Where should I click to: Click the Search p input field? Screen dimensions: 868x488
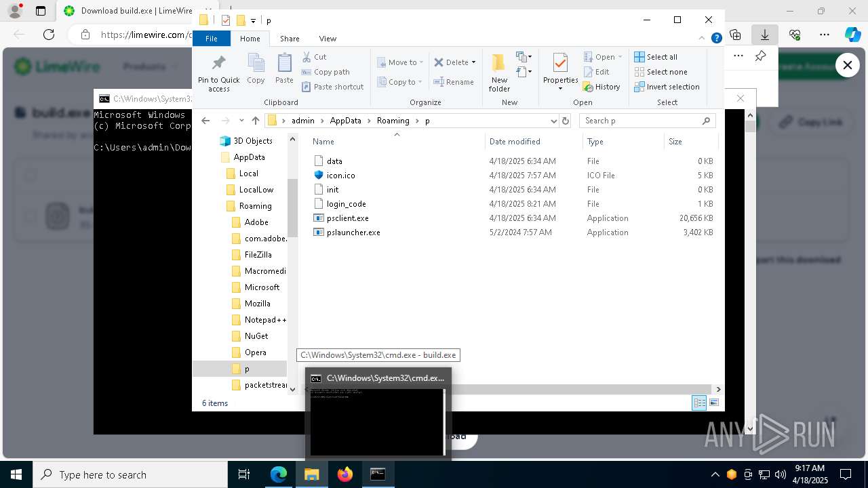coord(647,121)
